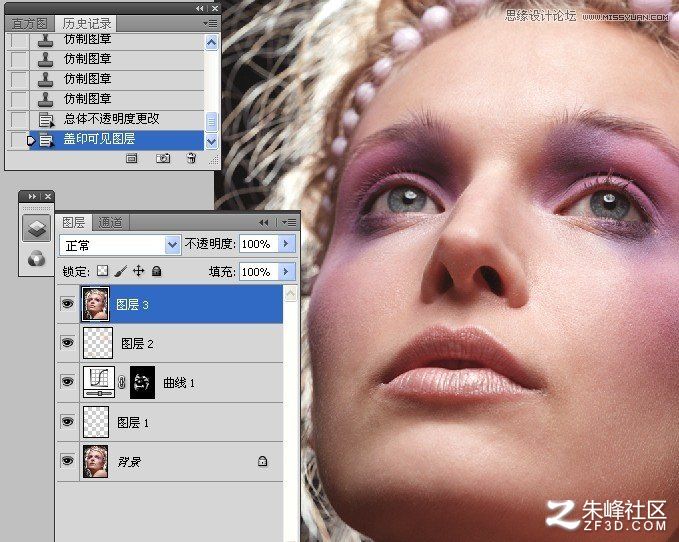Image resolution: width=679 pixels, height=542 pixels.
Task: Select layer name 曲线 1
Action: coord(178,383)
